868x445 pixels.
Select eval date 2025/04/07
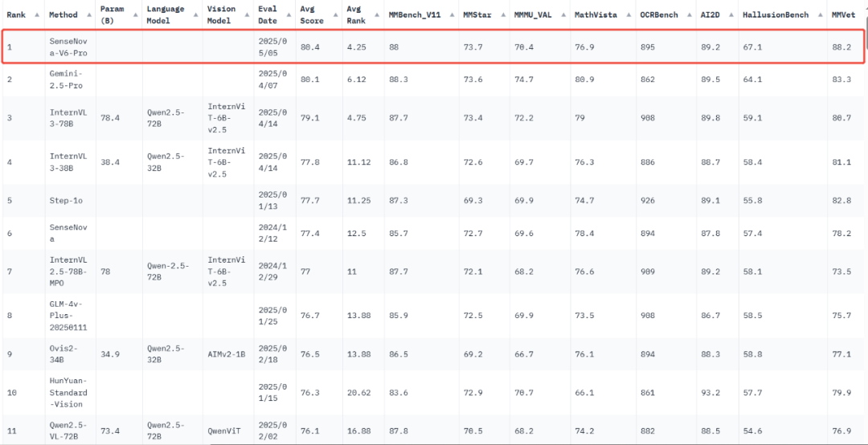272,80
